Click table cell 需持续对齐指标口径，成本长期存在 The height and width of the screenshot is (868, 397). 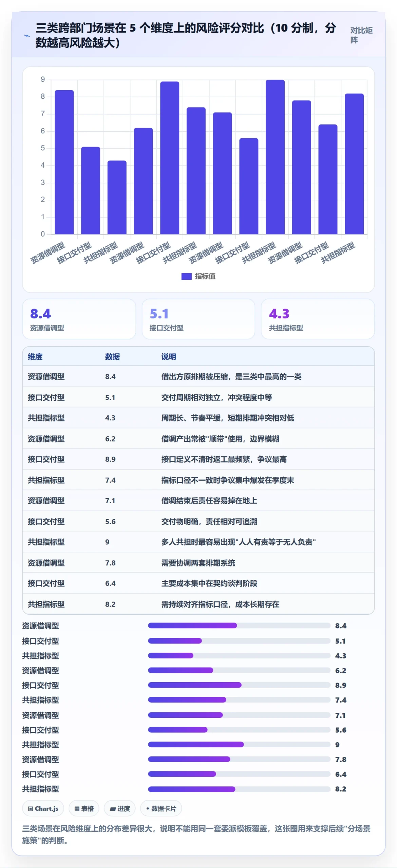(x=220, y=604)
